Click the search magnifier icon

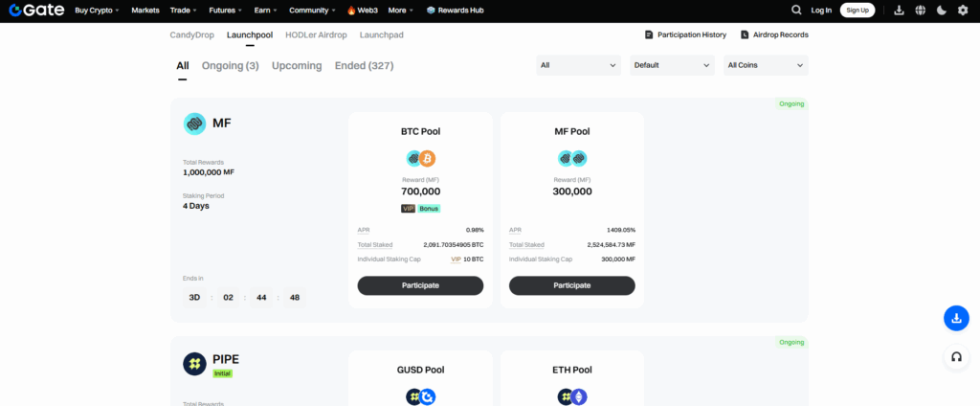coord(796,11)
